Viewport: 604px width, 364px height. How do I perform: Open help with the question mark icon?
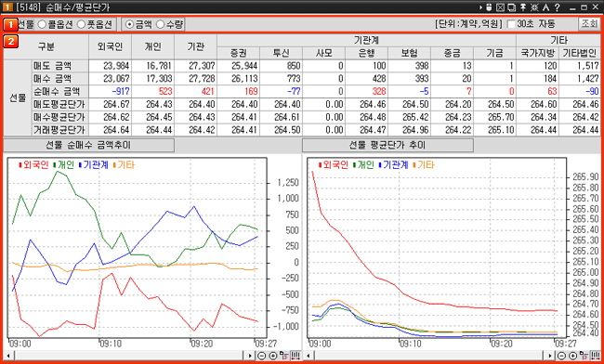tap(557, 6)
